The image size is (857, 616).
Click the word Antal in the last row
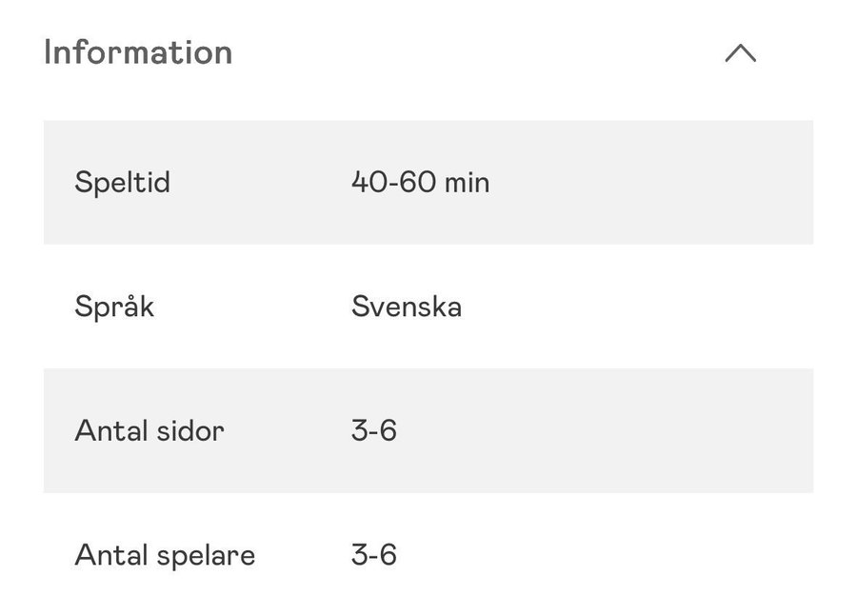[107, 554]
